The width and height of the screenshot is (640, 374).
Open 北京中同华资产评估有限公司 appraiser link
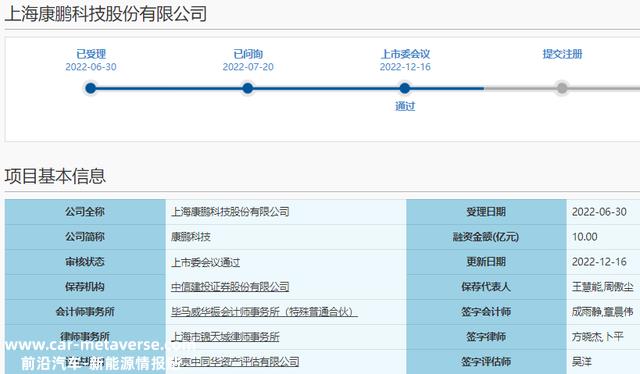coord(235,362)
